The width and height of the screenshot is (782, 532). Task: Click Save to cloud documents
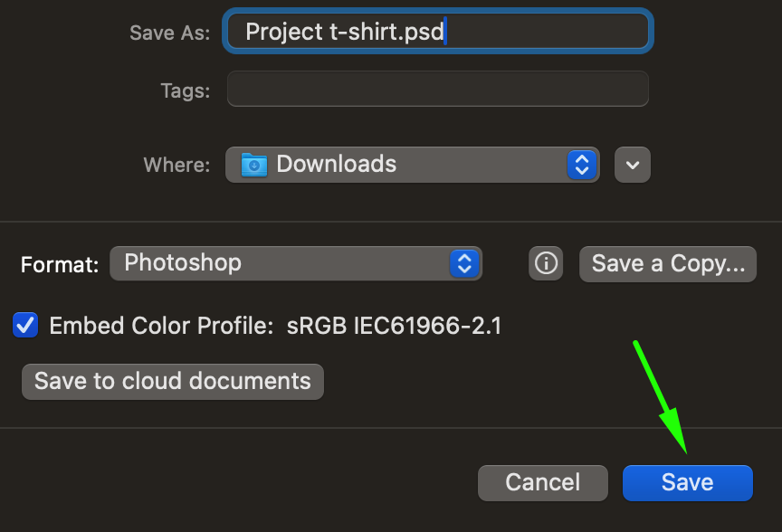(x=173, y=382)
